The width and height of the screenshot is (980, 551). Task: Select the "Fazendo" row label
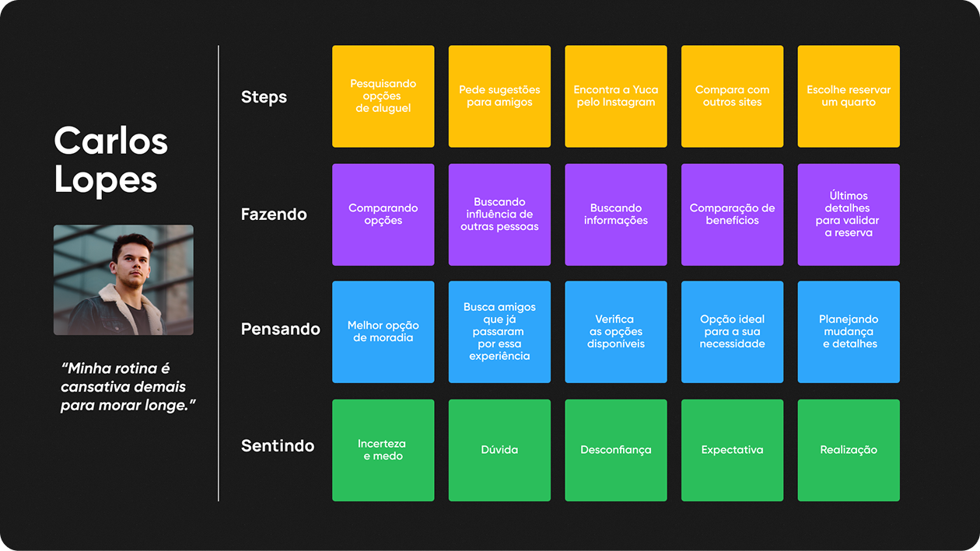(x=274, y=214)
